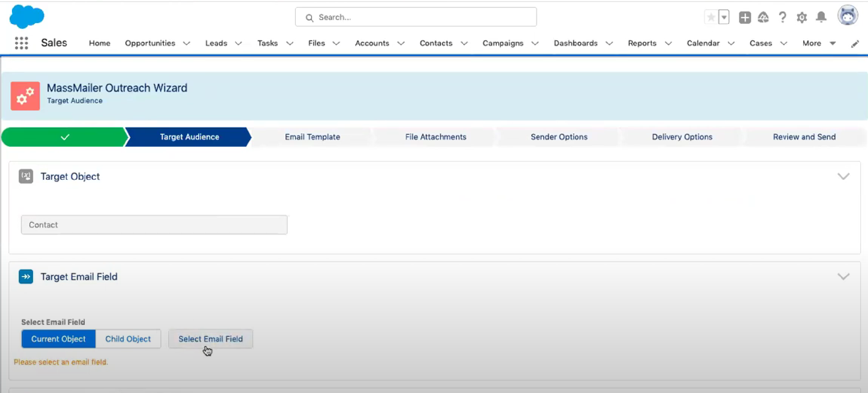Open the Dashboards tab
Viewport: 868px width, 393px height.
tap(576, 43)
